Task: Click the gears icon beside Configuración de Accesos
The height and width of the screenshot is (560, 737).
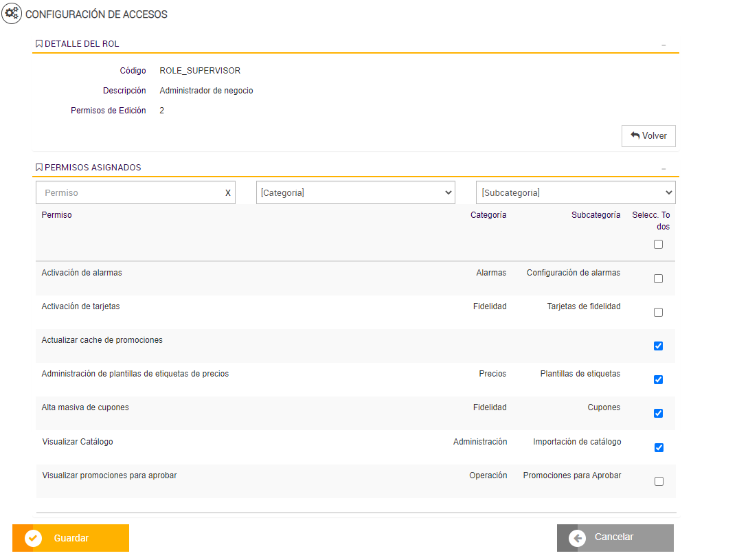Action: (12, 13)
